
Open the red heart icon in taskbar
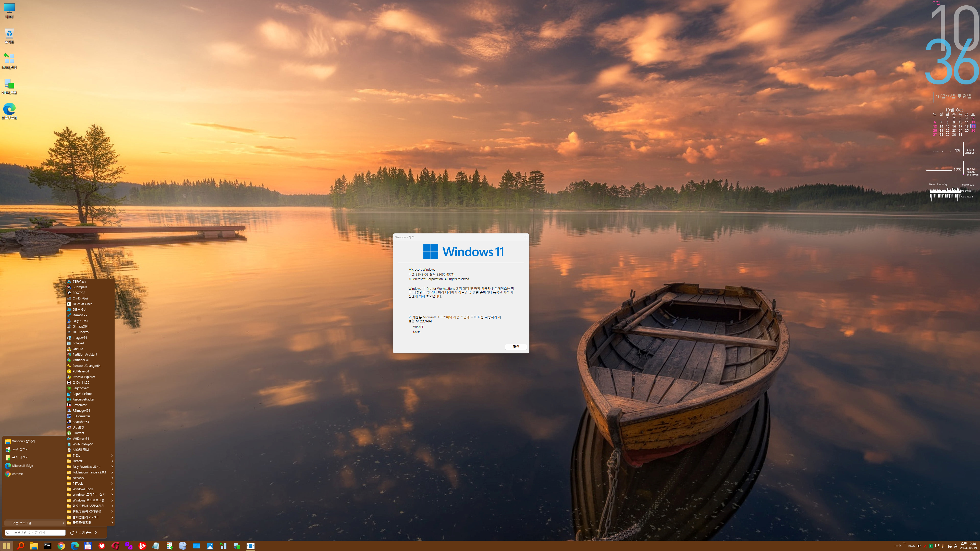click(x=102, y=546)
